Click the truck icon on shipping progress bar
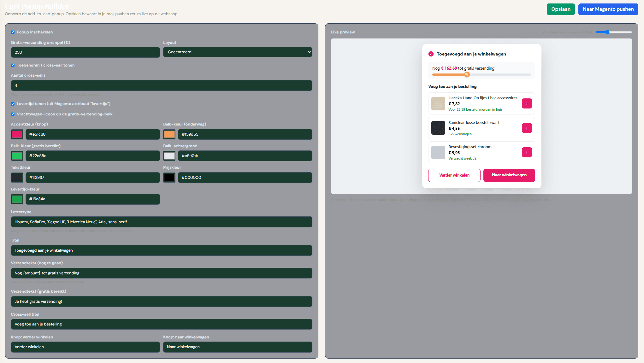Screen dimensions: 644x363 coord(467,74)
